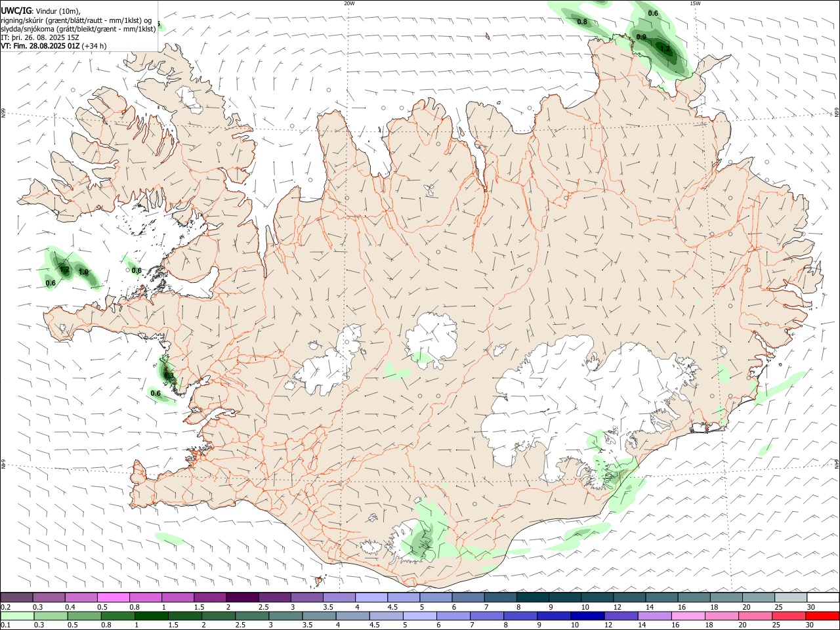Click the pale green 0.1 swatch, lower row
This screenshot has width=840, height=630.
tap(18, 616)
